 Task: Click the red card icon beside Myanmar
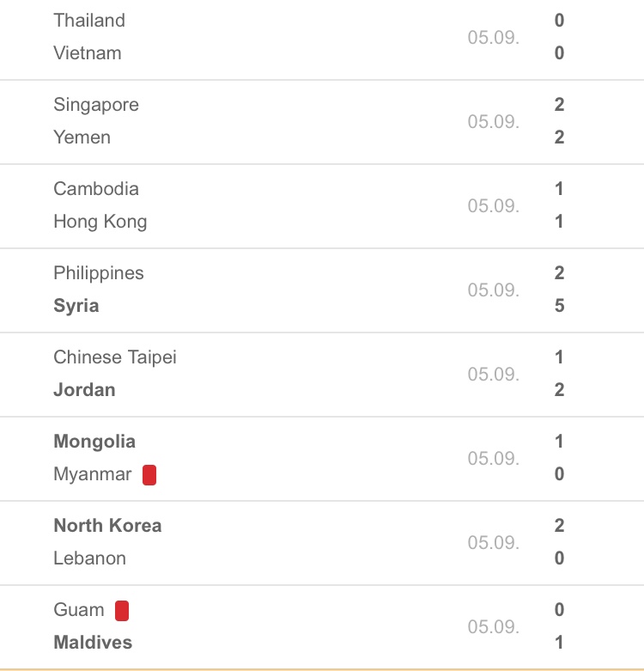click(x=149, y=475)
